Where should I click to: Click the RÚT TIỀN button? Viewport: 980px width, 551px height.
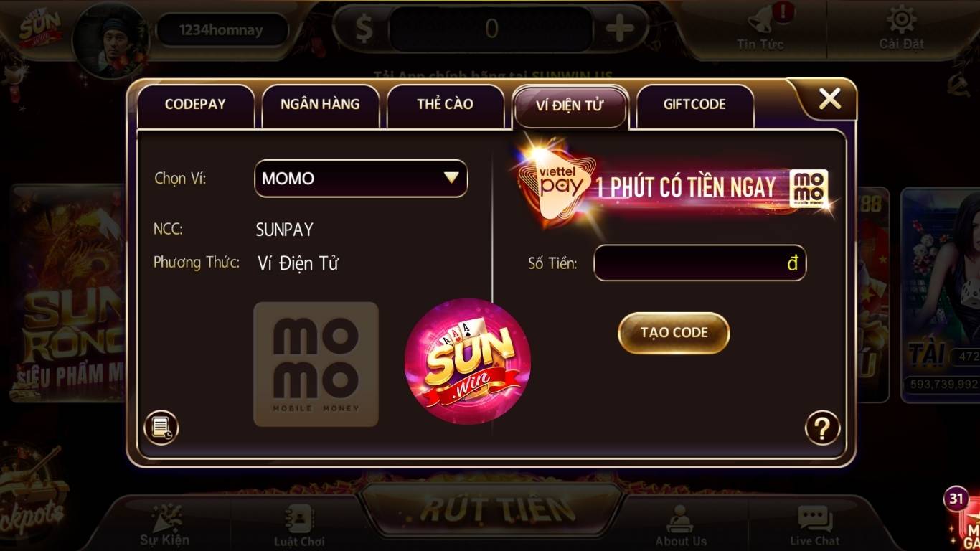tap(491, 509)
